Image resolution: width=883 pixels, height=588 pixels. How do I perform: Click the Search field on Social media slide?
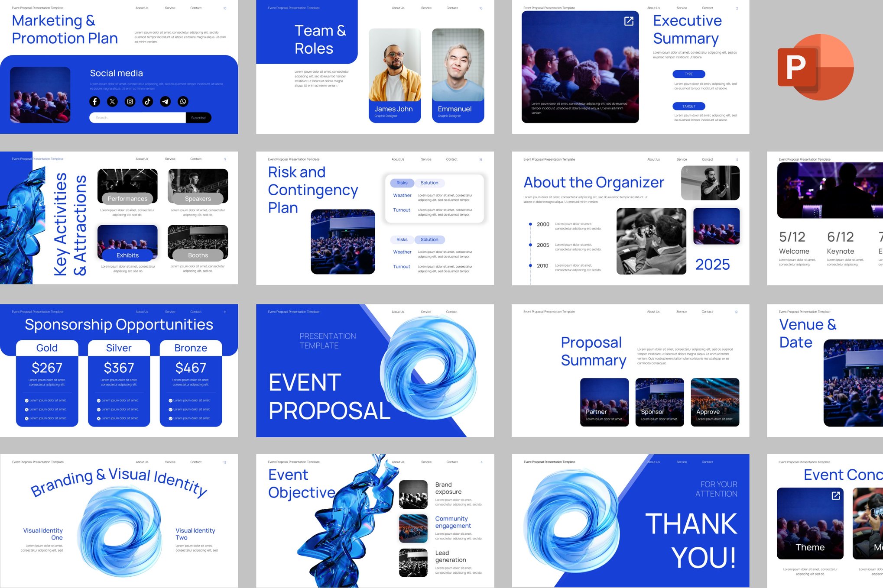(137, 118)
